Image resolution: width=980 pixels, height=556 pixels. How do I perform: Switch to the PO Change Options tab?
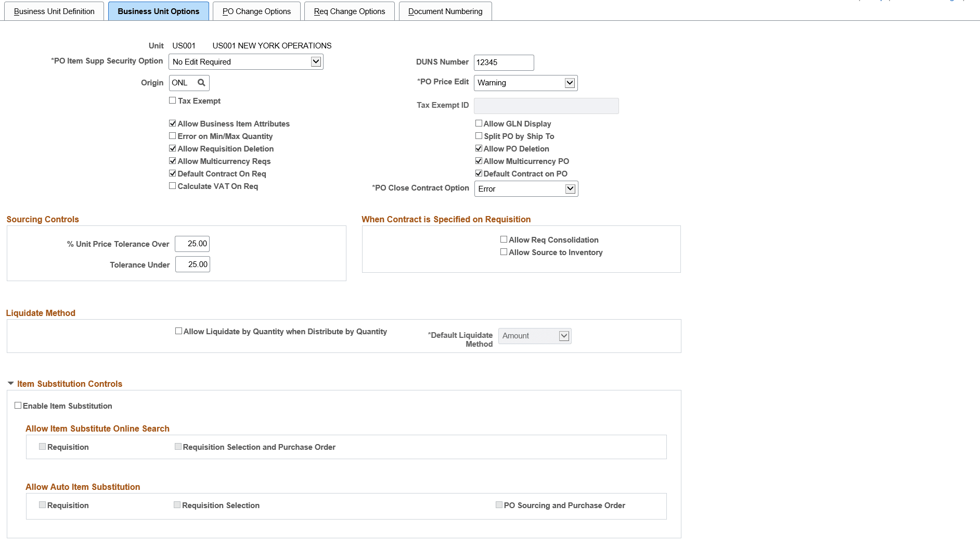(256, 10)
